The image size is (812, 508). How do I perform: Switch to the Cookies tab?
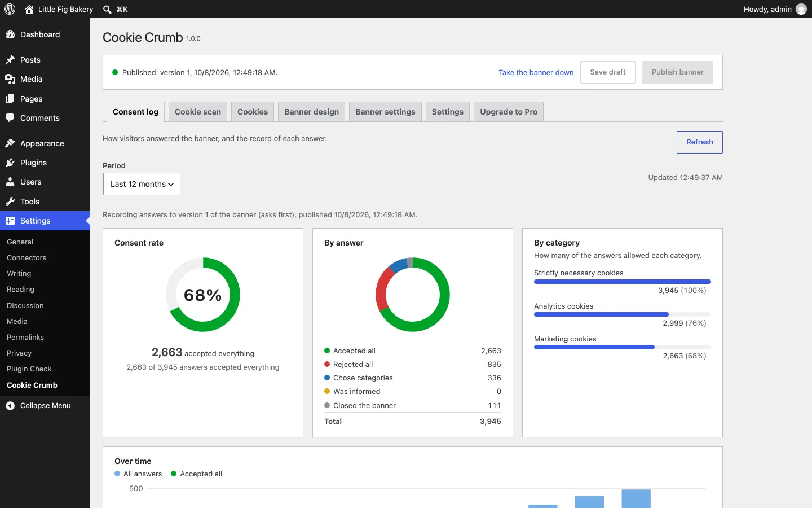(253, 112)
